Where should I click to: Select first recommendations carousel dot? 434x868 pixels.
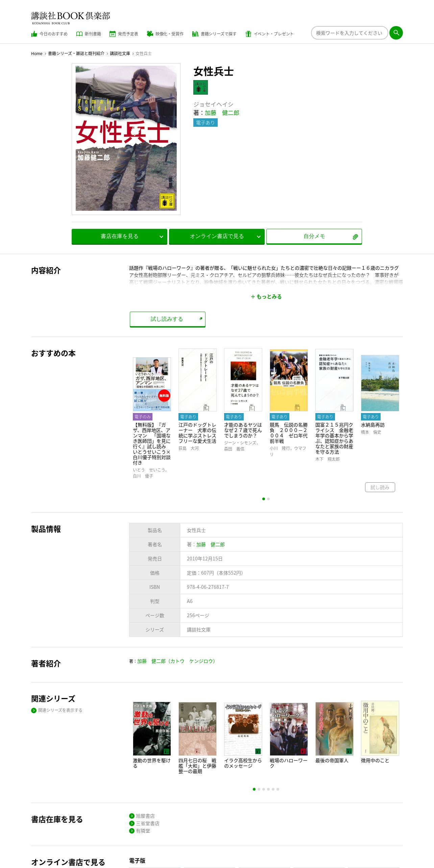[x=264, y=499]
